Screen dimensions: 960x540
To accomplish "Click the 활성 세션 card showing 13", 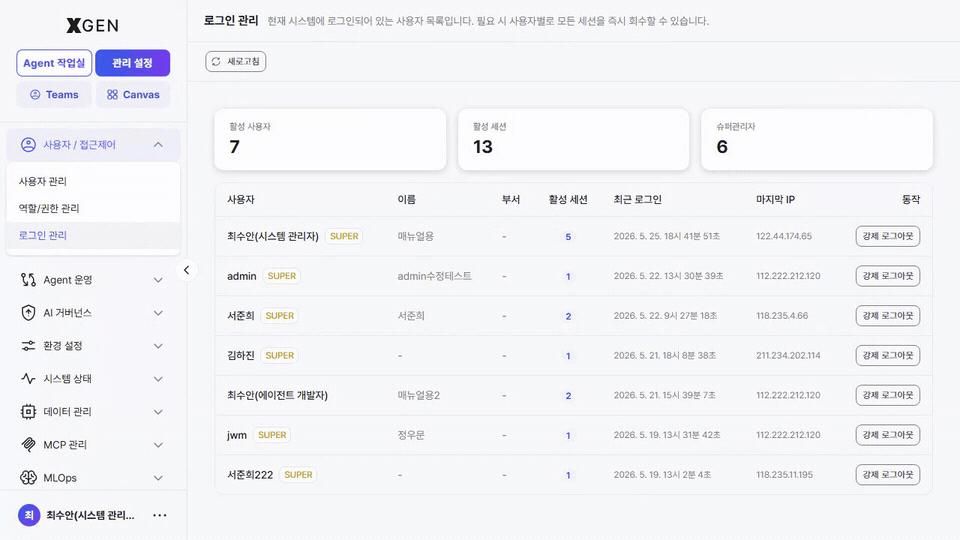I will (574, 140).
